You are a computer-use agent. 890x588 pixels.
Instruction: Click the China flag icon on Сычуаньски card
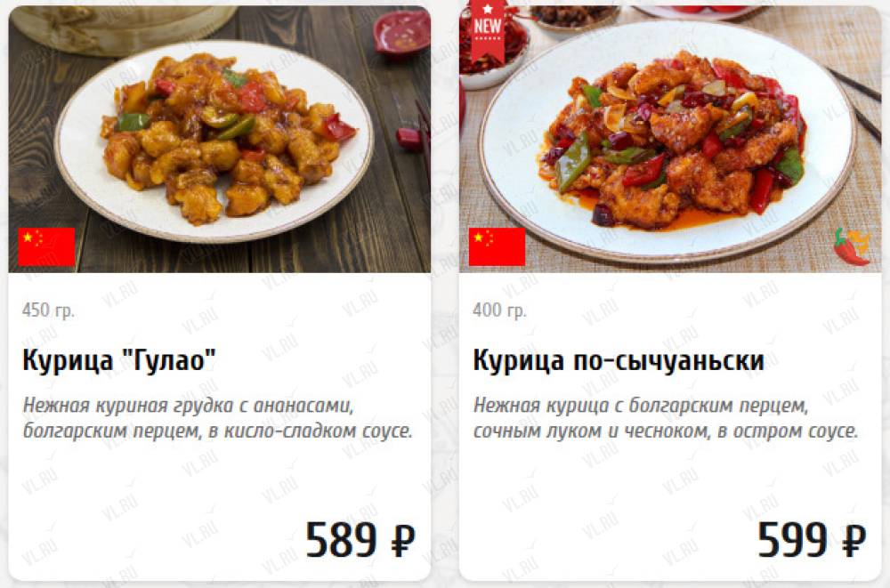[497, 246]
